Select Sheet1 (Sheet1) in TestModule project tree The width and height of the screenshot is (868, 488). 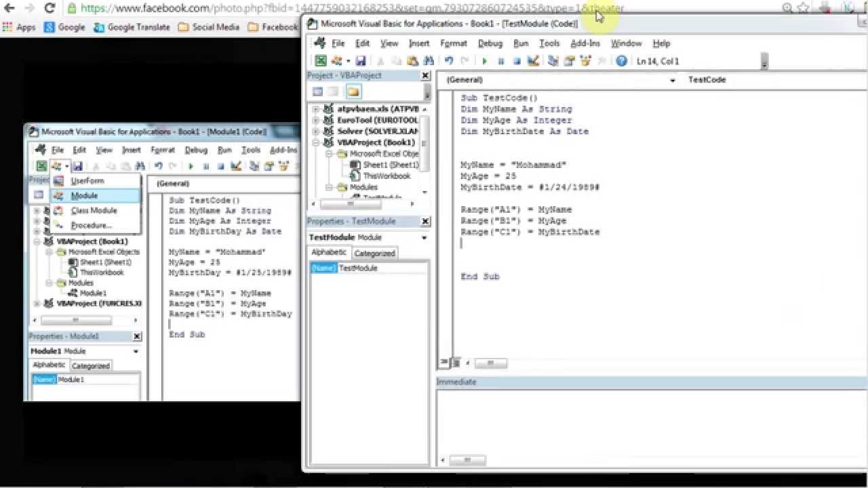385,165
